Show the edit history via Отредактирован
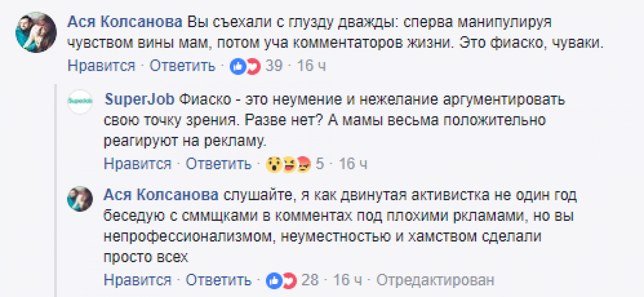Screen dimensions: 644x297 (x=435, y=281)
